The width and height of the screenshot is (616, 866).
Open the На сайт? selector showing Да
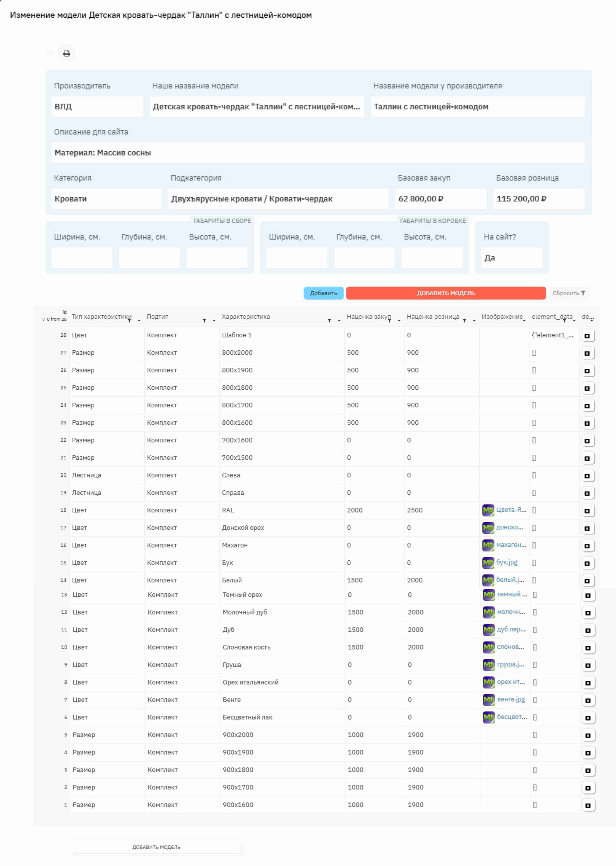511,258
